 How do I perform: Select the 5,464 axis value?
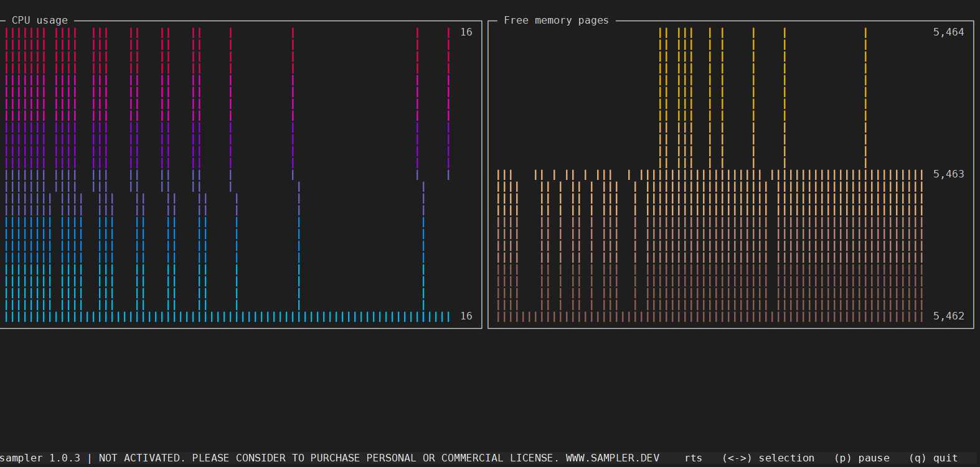(948, 32)
